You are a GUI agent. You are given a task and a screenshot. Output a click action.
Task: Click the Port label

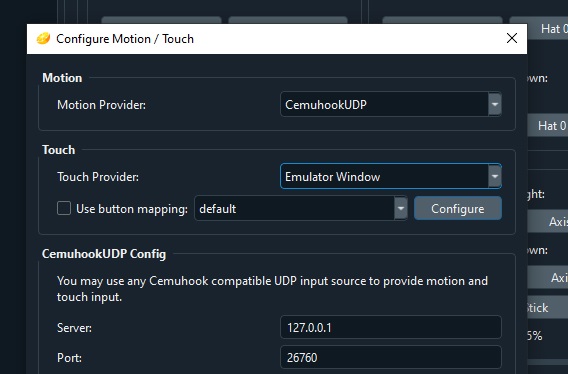tap(69, 358)
